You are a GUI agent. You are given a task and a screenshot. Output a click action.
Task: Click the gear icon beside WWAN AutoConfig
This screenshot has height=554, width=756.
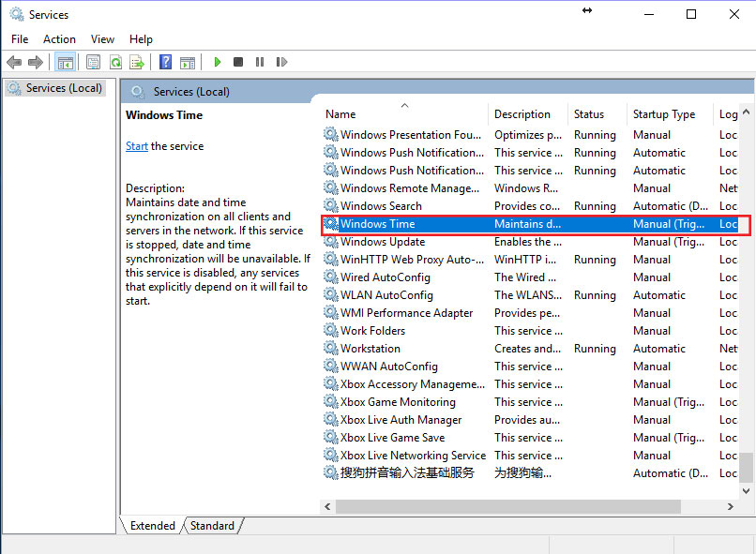coord(331,367)
